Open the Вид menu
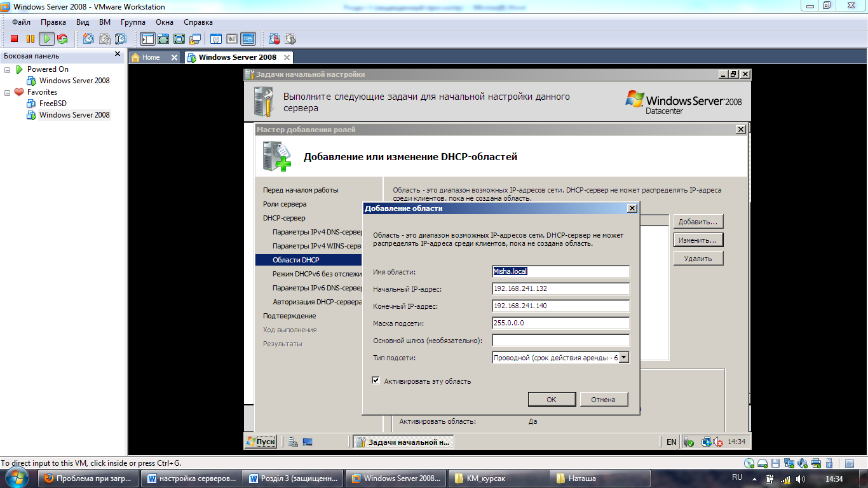 (83, 22)
